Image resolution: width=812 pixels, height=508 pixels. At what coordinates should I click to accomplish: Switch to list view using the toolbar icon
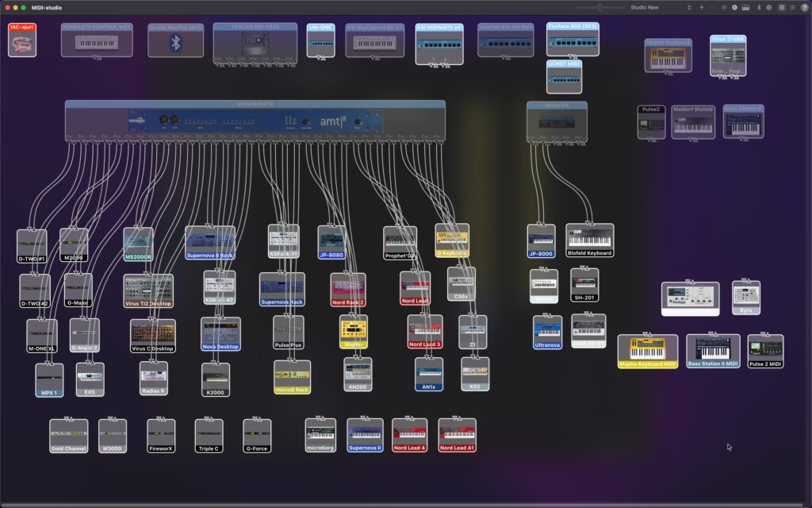(793, 7)
